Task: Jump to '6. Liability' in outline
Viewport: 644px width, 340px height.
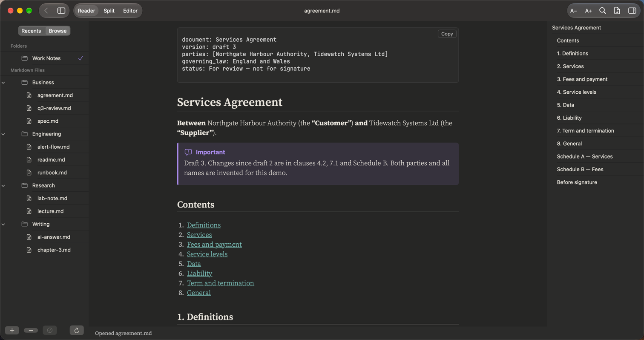Action: [x=569, y=118]
